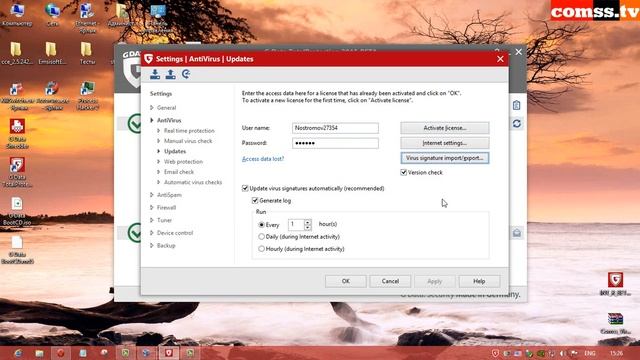Open Manual virus check settings

coord(188,141)
